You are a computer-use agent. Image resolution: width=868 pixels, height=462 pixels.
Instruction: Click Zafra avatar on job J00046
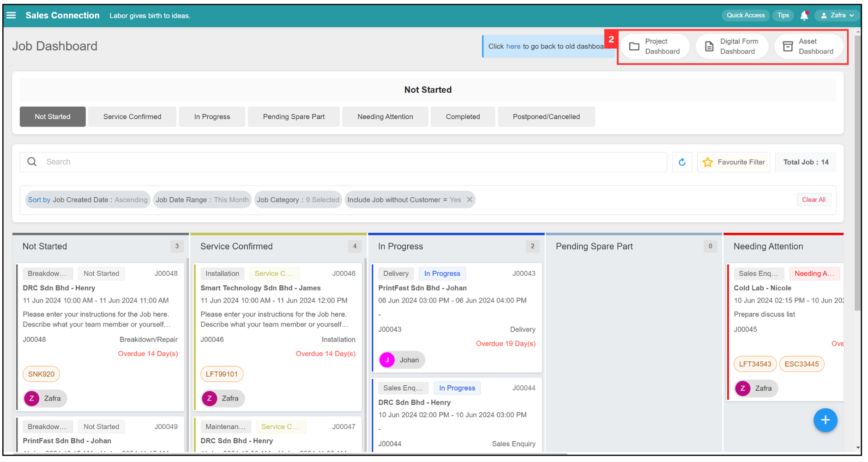(x=209, y=398)
